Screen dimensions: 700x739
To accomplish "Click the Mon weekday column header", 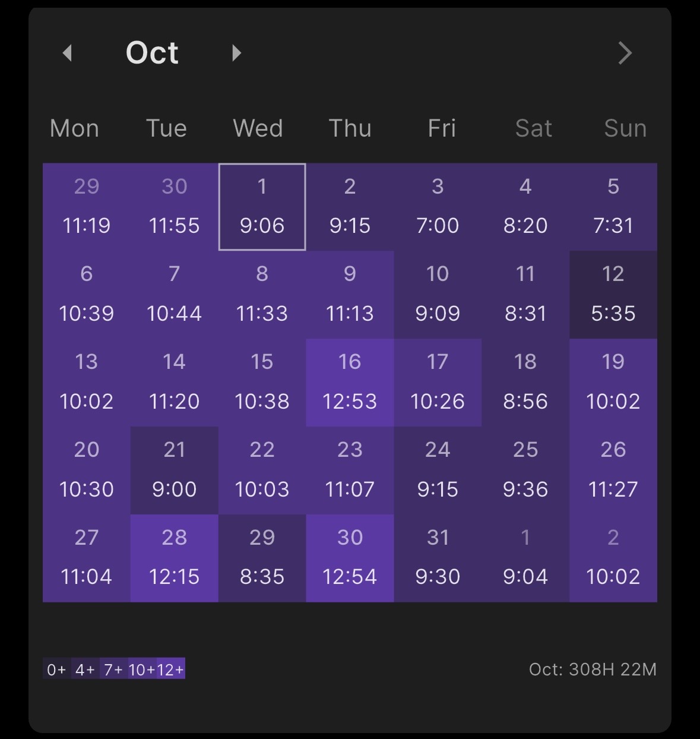I will (74, 128).
